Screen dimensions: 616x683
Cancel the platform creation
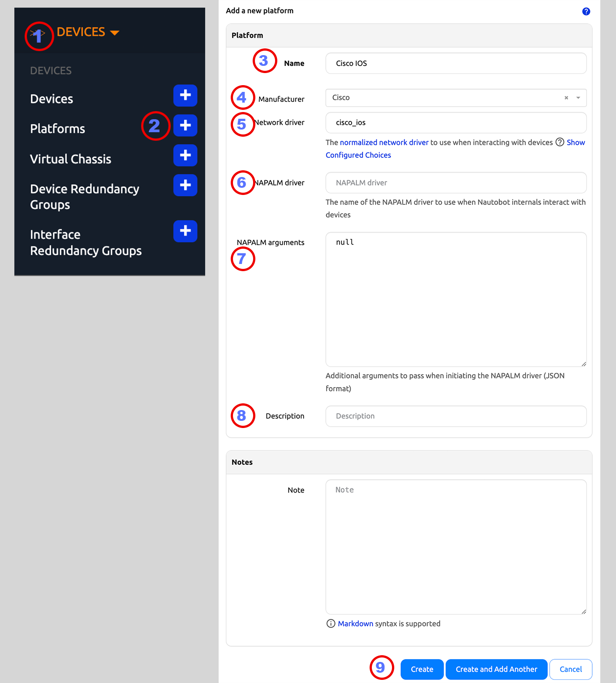[570, 669]
